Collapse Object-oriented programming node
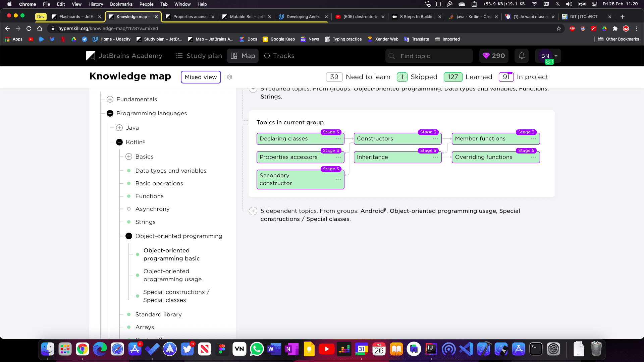644x362 pixels. pos(129,236)
